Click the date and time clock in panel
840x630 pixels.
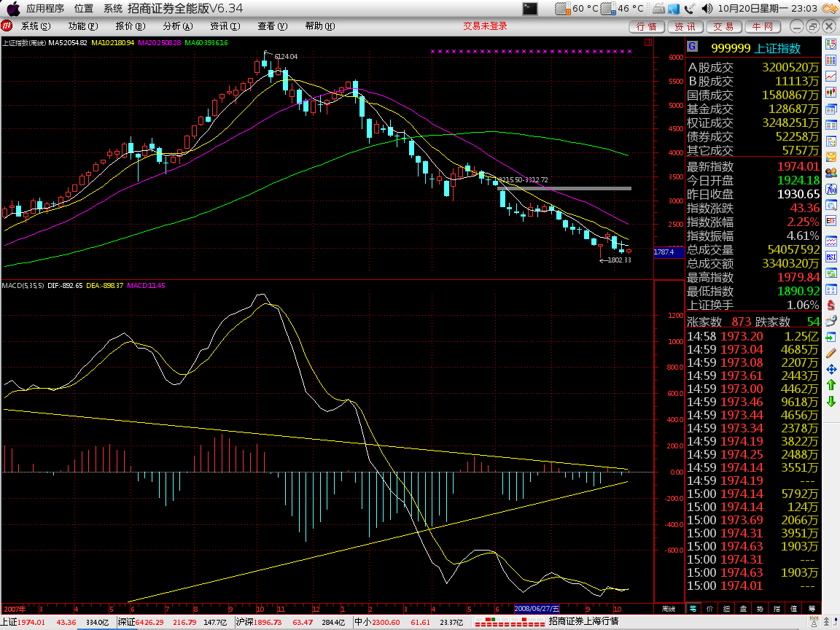[x=767, y=9]
